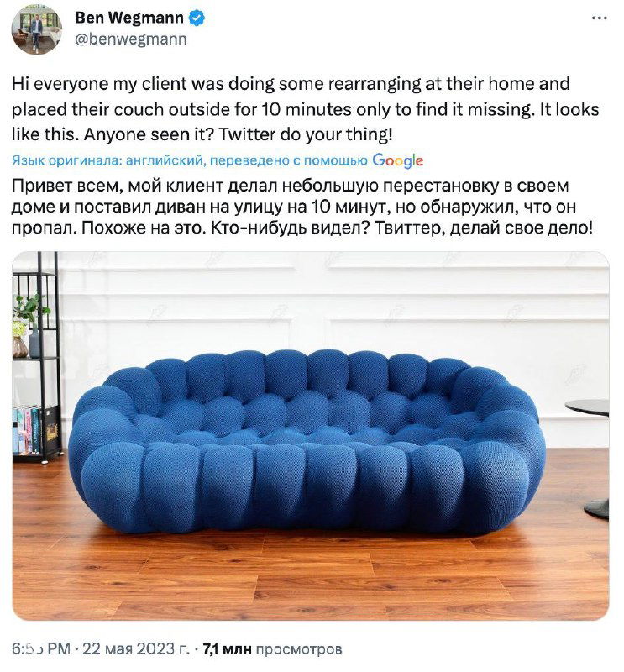The image size is (624, 672).
Task: Click the word 'просмотров' beside views count
Action: [299, 649]
